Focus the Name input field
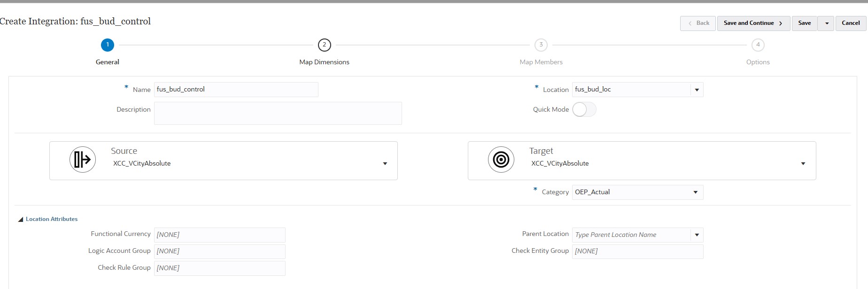Viewport: 868px width, 289px height. [x=236, y=90]
